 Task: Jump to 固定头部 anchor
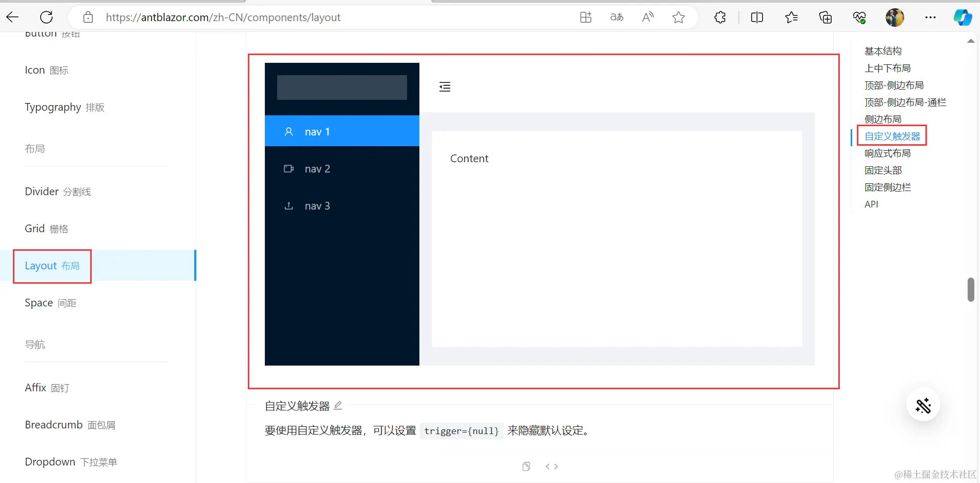[883, 170]
